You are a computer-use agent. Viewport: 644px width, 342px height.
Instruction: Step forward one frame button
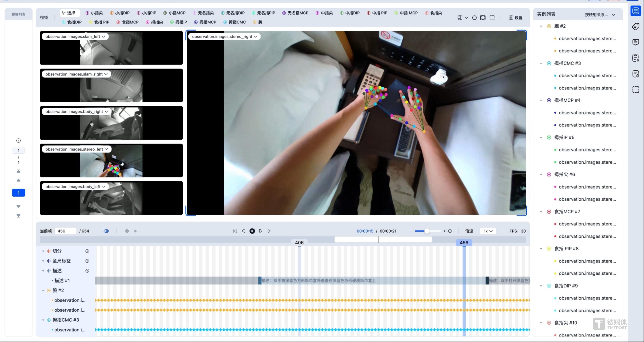pyautogui.click(x=261, y=231)
